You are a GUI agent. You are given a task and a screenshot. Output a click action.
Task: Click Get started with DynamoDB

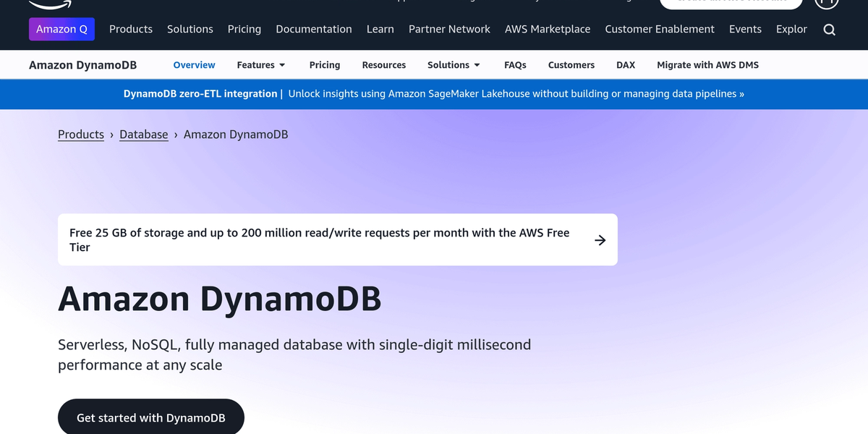(x=150, y=417)
